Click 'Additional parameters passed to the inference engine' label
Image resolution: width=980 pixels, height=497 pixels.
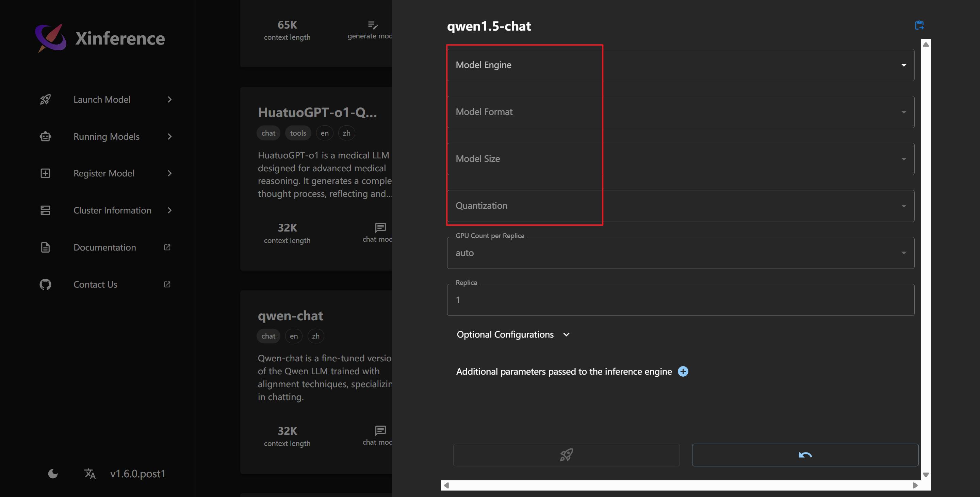(564, 371)
